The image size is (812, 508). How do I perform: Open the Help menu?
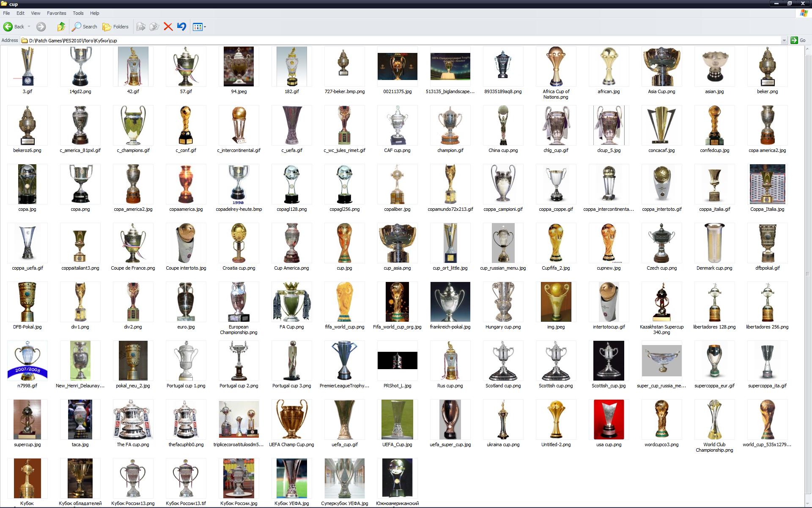coord(95,13)
